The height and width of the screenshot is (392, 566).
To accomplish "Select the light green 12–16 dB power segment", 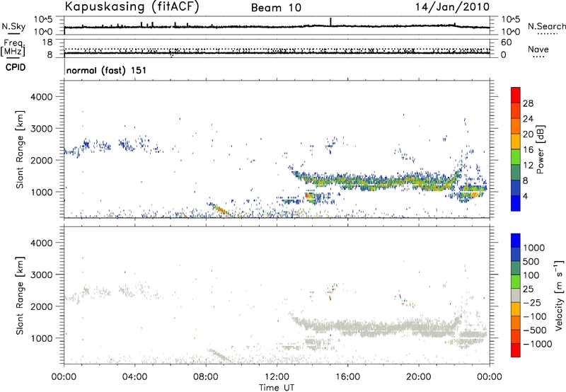I will pos(516,157).
